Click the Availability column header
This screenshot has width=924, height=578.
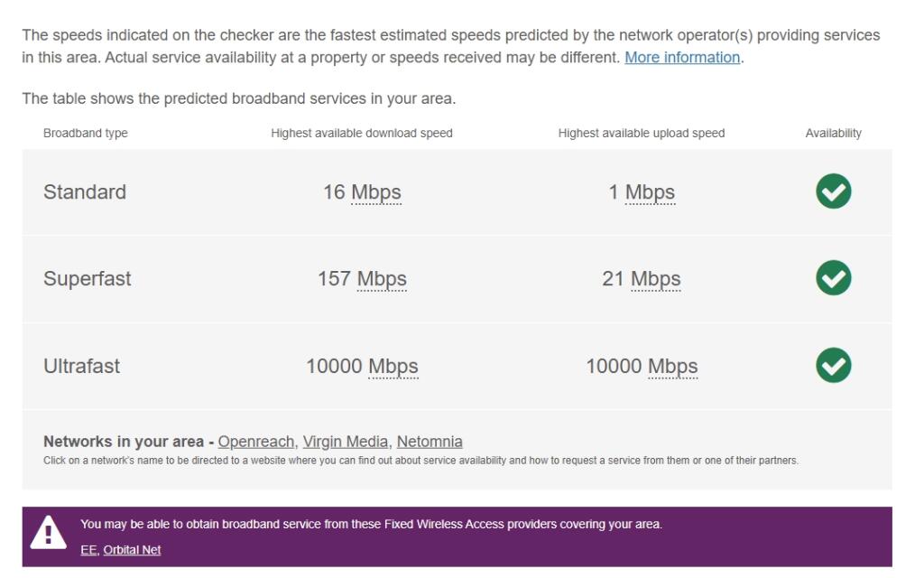pyautogui.click(x=833, y=131)
